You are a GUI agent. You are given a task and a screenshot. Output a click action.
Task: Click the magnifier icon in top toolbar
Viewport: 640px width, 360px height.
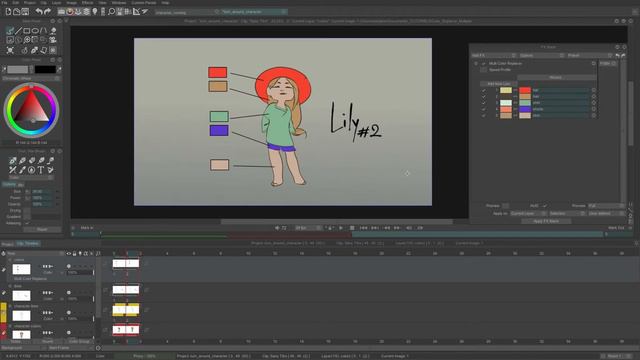pos(111,12)
